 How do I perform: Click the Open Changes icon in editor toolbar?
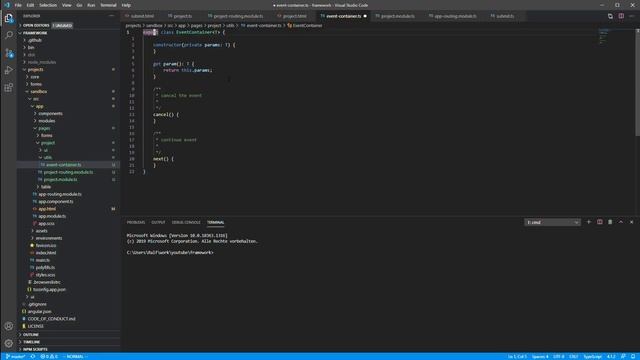610,16
